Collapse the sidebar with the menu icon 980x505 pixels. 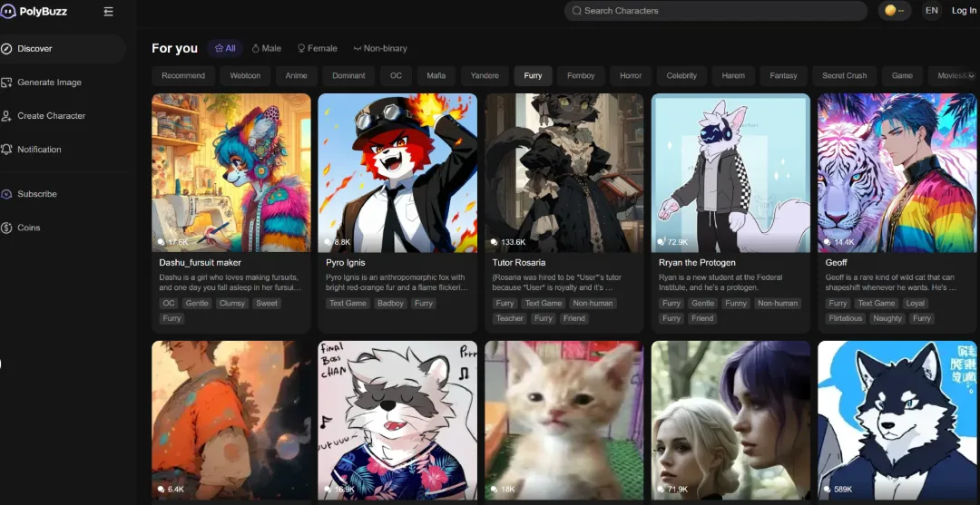coord(109,12)
